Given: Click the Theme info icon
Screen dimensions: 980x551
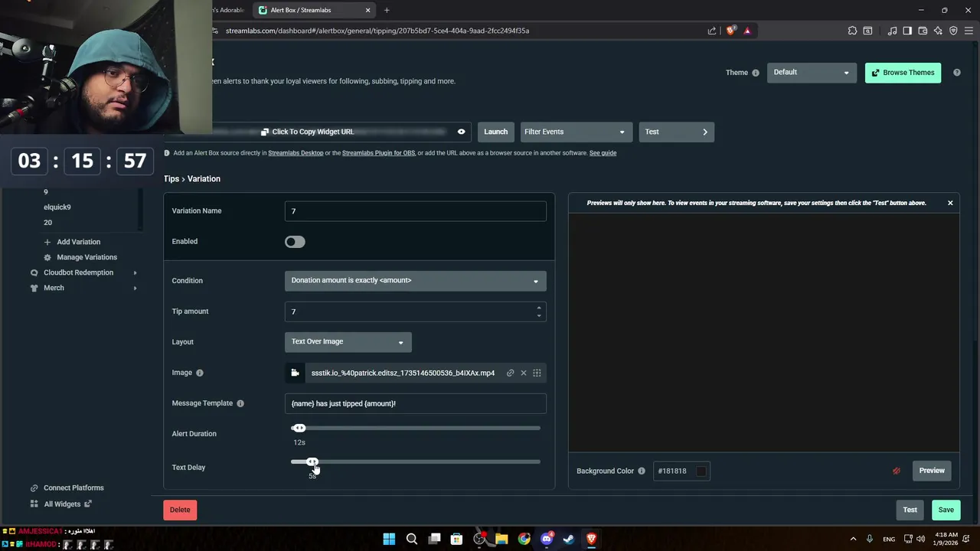Looking at the screenshot, I should 755,73.
